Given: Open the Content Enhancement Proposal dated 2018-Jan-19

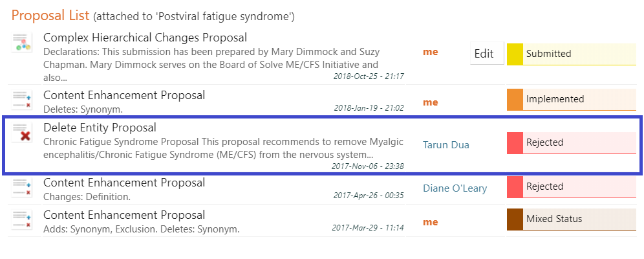Looking at the screenshot, I should click(x=124, y=95).
